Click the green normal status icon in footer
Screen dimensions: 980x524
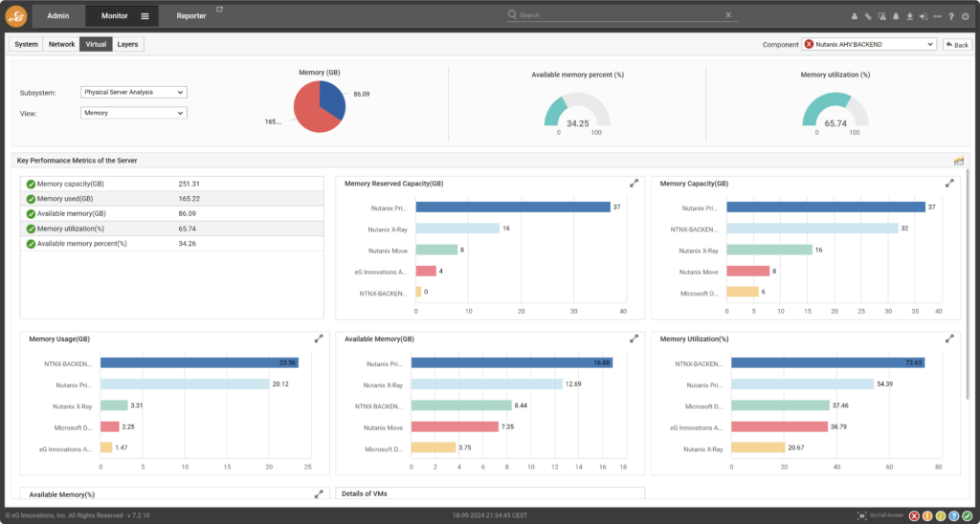pyautogui.click(x=967, y=516)
